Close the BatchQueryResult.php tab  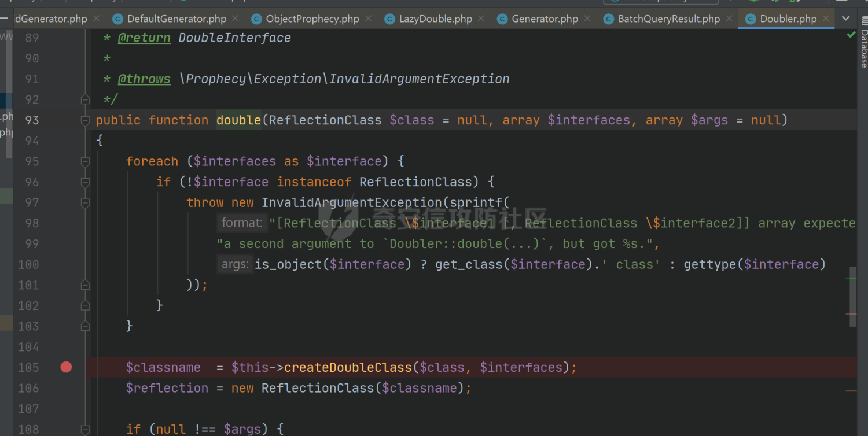coord(730,19)
